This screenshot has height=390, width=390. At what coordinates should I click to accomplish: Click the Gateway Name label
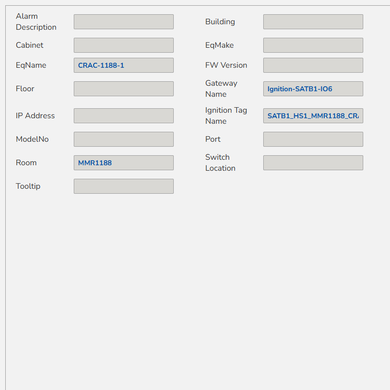tap(221, 89)
